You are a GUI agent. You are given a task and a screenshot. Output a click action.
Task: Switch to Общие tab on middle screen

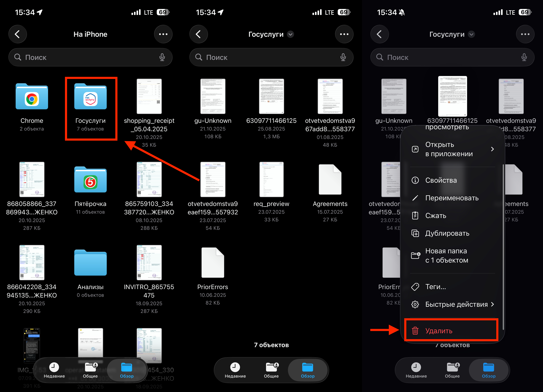271,370
